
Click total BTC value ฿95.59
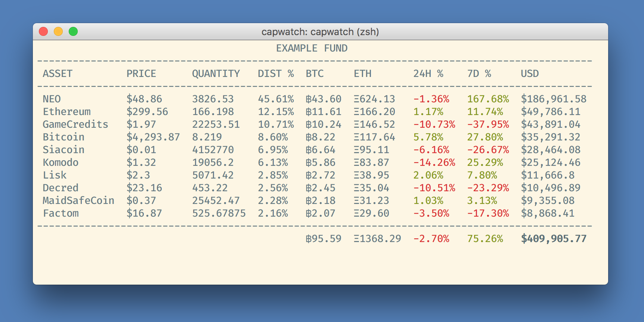(323, 239)
